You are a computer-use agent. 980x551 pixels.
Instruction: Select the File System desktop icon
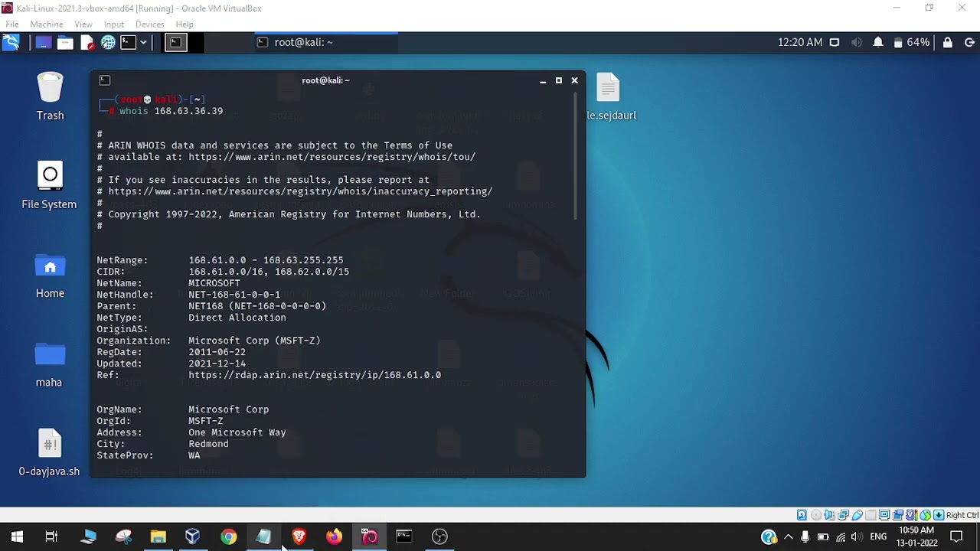tap(49, 185)
